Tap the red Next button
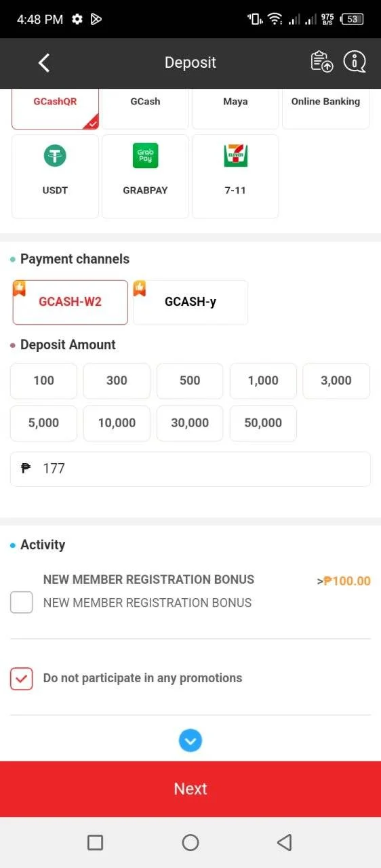Screen dimensions: 381x868 pyautogui.click(x=190, y=789)
